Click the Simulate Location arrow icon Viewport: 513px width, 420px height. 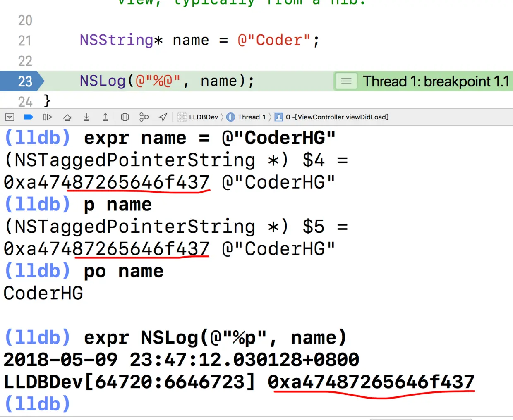click(x=163, y=117)
